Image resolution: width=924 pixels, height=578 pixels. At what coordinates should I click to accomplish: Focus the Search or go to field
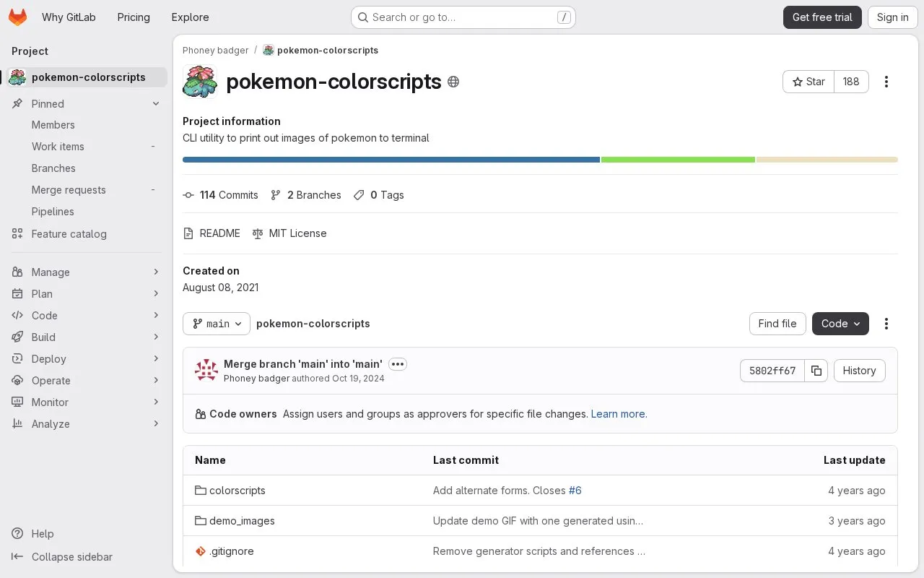pyautogui.click(x=463, y=17)
